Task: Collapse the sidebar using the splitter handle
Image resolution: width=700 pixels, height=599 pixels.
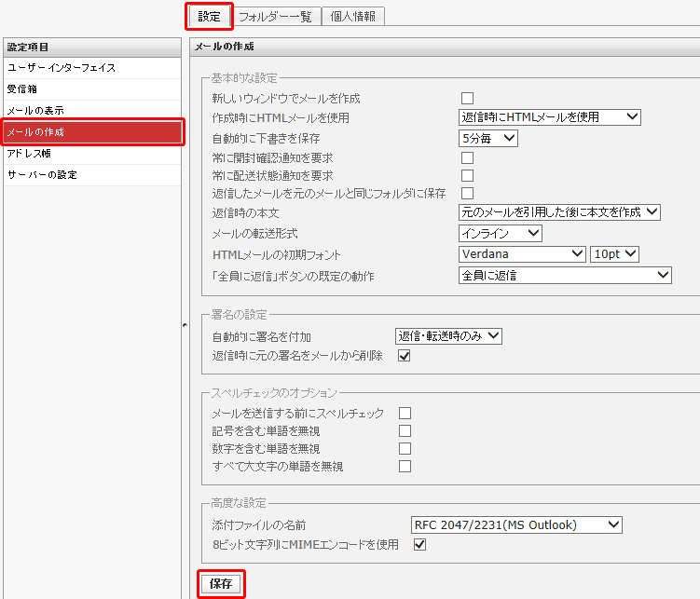Action: [185, 322]
